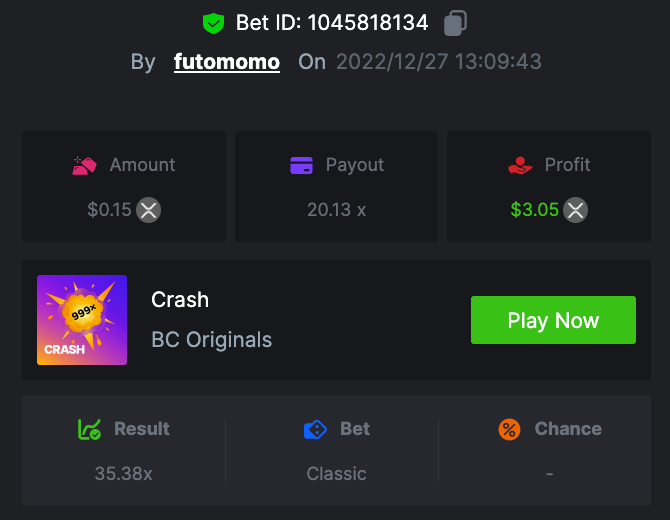Image resolution: width=670 pixels, height=520 pixels.
Task: Click the 35.38x result value
Action: click(x=124, y=473)
